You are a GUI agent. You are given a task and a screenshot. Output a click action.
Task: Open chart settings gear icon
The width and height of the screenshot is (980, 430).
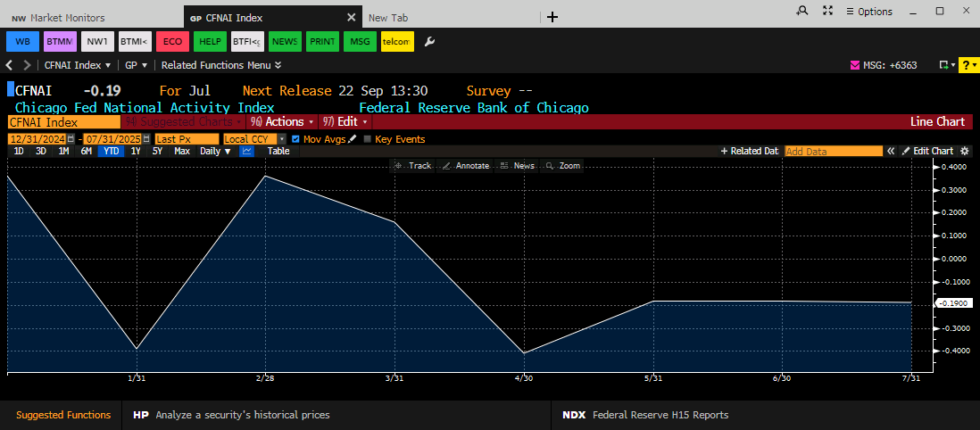point(964,151)
